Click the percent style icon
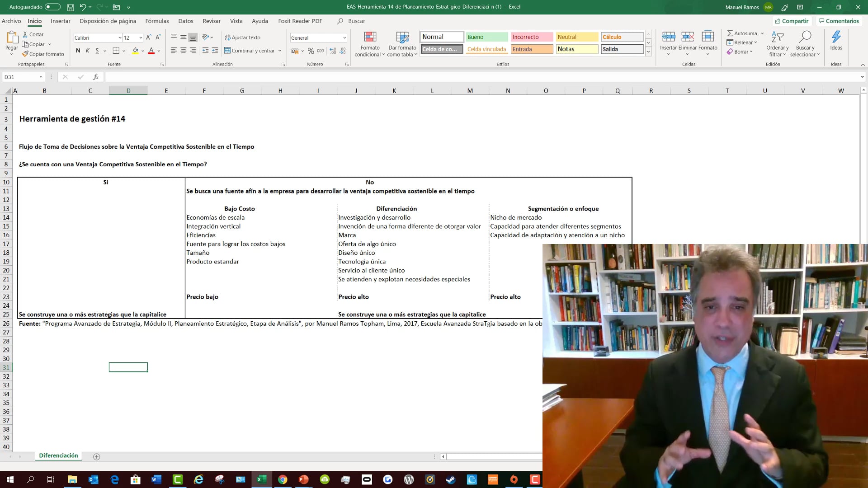Screen dimensions: 868x488 311,51
